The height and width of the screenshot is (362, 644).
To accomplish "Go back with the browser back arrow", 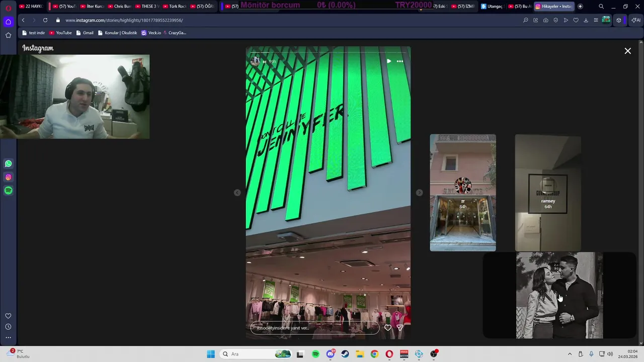I will pyautogui.click(x=23, y=20).
